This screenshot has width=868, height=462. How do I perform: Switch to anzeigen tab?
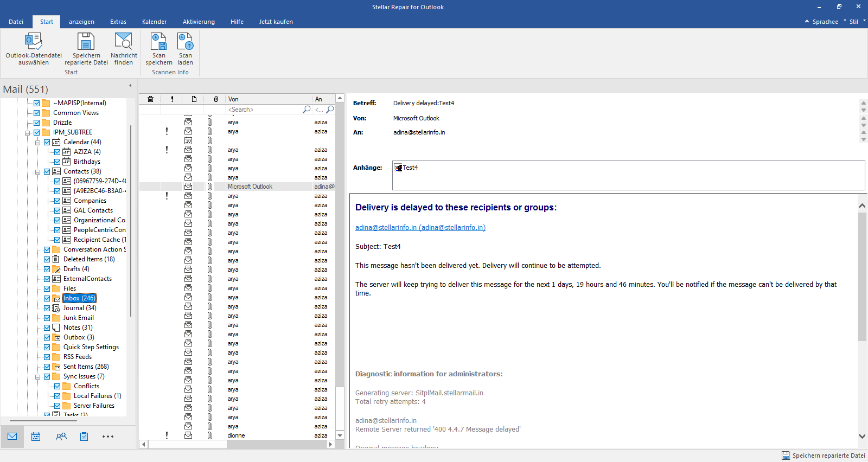click(81, 22)
